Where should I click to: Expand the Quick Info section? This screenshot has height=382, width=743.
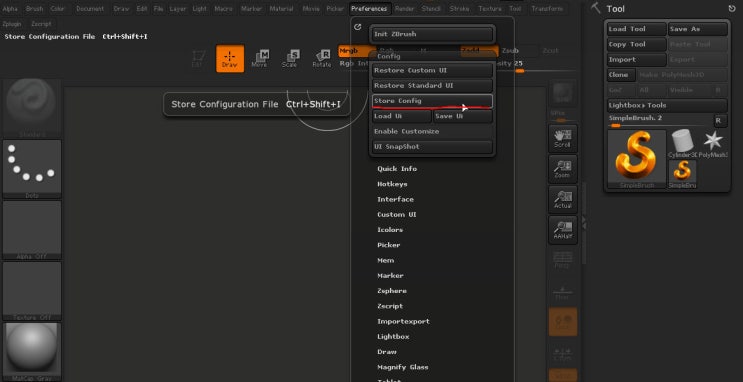click(397, 169)
